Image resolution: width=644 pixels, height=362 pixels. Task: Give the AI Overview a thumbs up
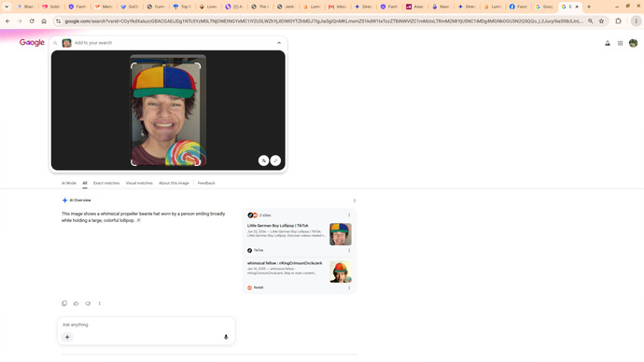(76, 303)
